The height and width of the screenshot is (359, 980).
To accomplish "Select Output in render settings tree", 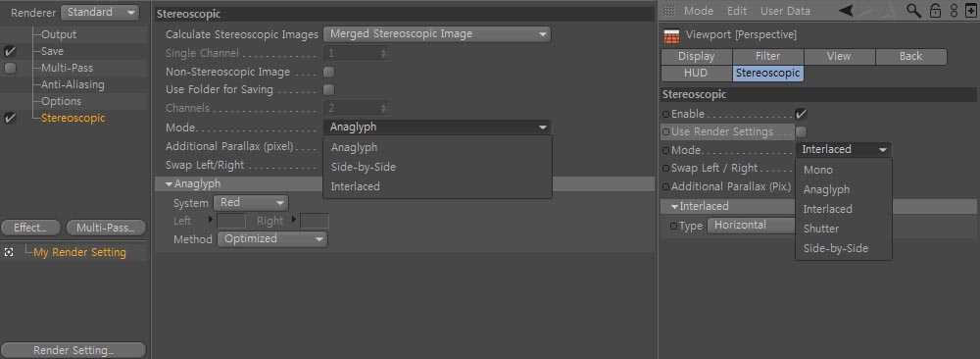I will pyautogui.click(x=59, y=35).
